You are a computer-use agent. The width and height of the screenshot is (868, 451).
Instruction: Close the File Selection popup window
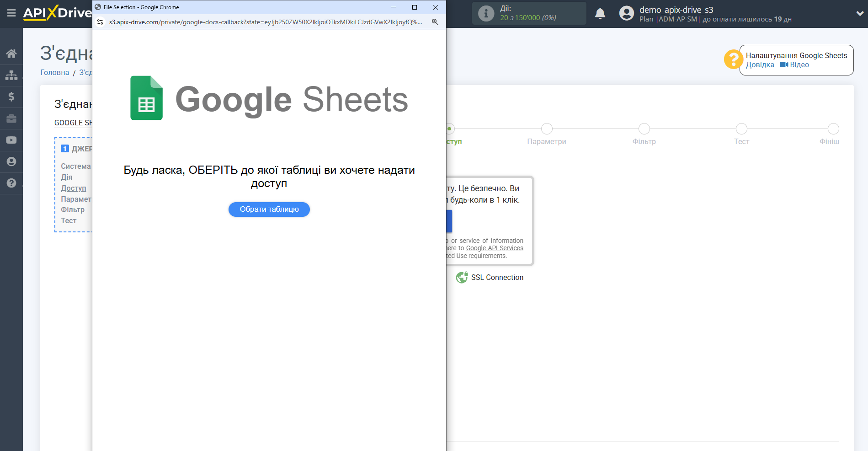(436, 7)
